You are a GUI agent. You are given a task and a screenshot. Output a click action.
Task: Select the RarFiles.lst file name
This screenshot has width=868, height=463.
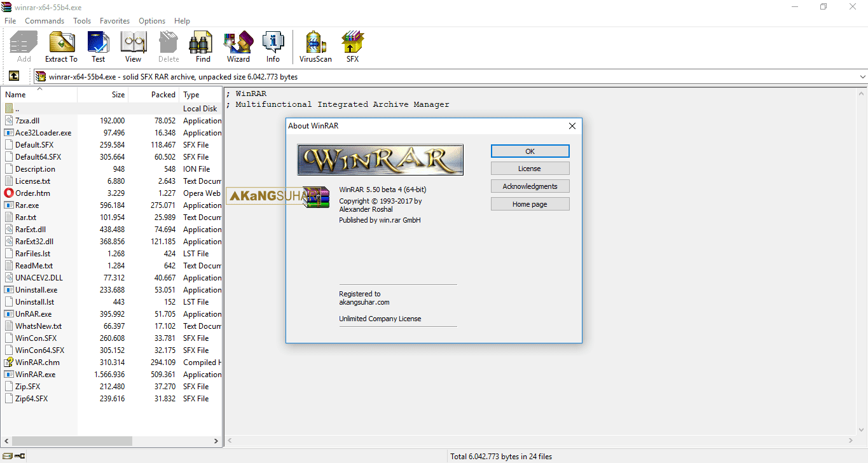pos(32,254)
